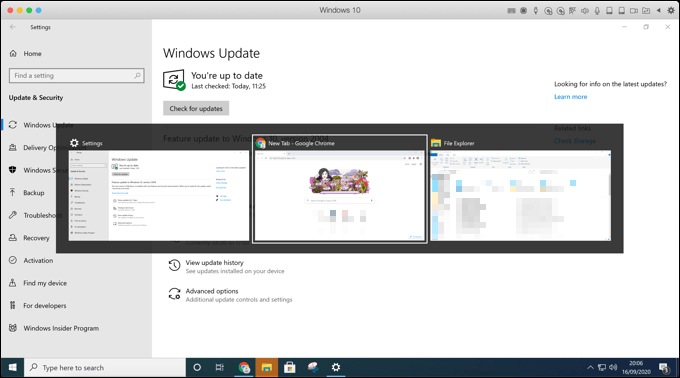The width and height of the screenshot is (680, 378).
Task: Open View update history
Action: click(214, 263)
